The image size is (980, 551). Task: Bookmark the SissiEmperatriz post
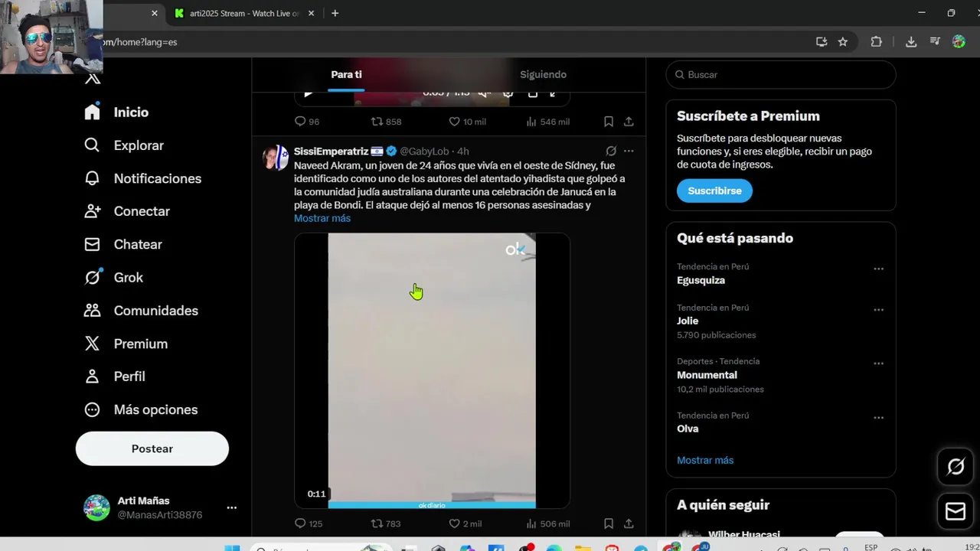[x=609, y=523]
